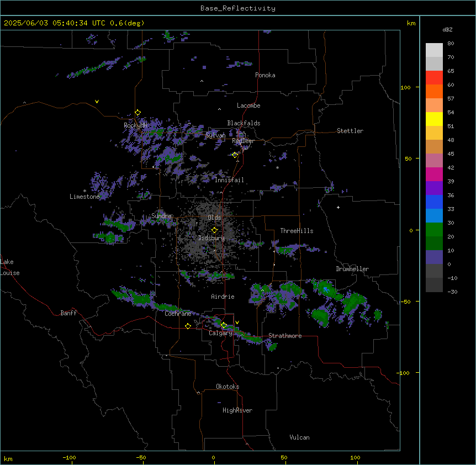
Task: Pick the green swatch between 30 and 20
Action: click(434, 230)
